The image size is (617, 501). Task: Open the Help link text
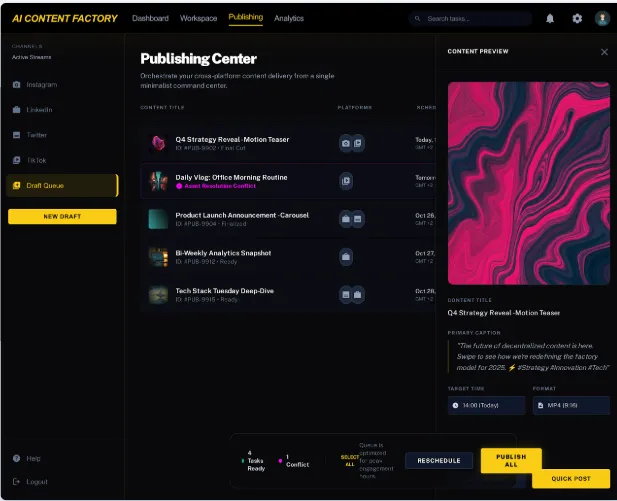pos(33,458)
